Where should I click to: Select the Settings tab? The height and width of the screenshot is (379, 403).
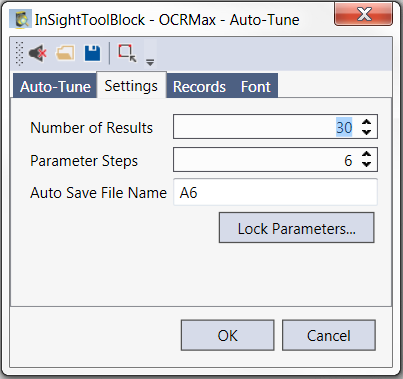click(131, 85)
